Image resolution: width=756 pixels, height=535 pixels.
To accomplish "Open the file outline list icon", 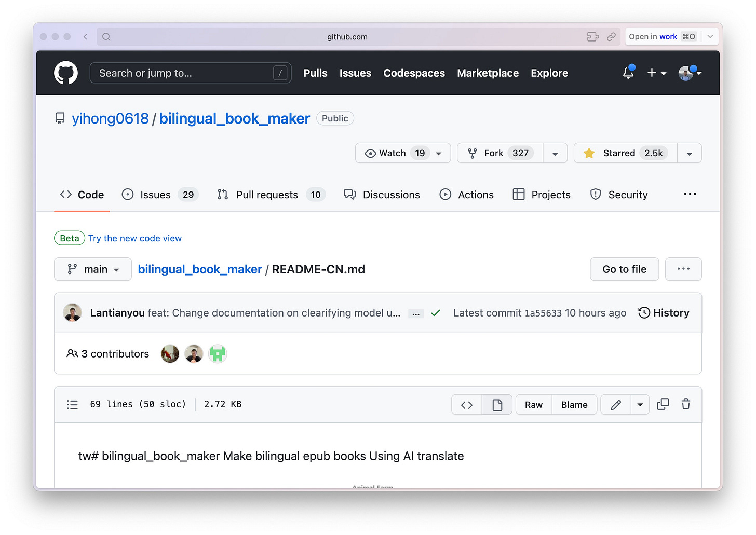I will pyautogui.click(x=72, y=404).
